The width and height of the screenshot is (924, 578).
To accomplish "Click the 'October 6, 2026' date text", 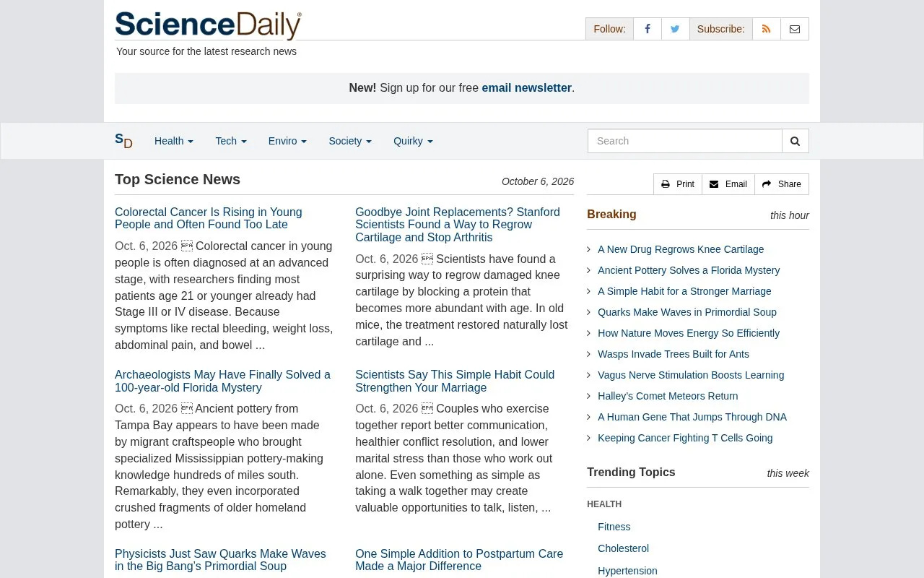I will 538,182.
